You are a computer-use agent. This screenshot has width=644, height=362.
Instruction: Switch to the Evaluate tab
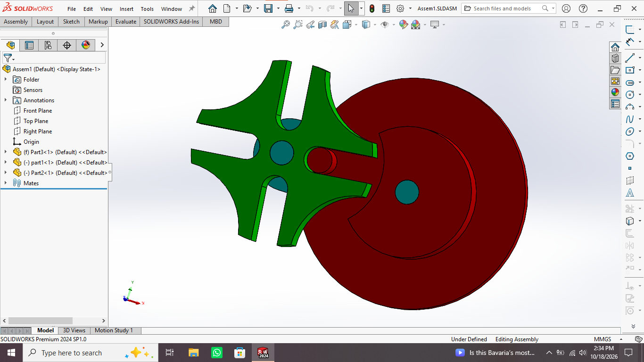click(x=126, y=22)
